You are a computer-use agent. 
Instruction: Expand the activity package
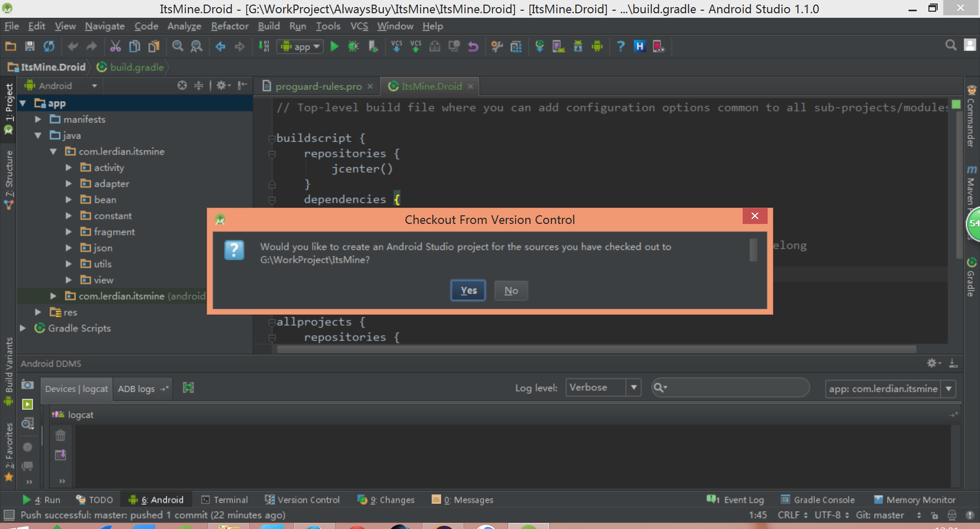click(68, 168)
